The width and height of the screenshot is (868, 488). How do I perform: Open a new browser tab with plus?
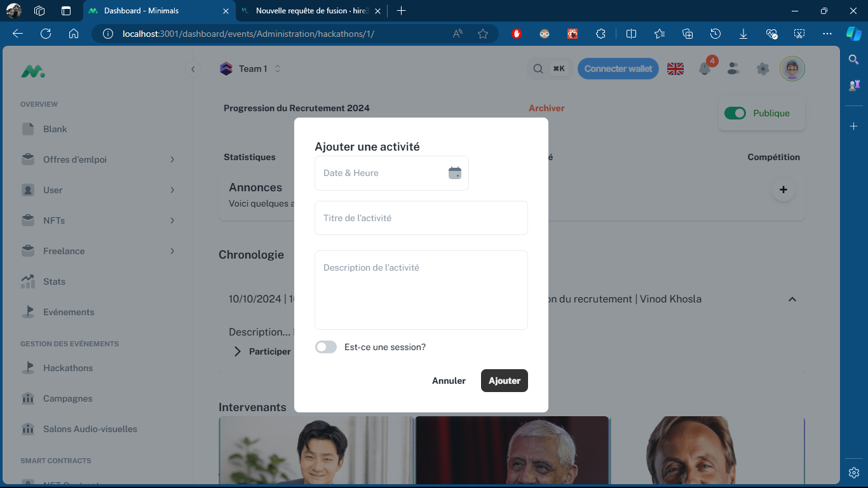(x=401, y=11)
